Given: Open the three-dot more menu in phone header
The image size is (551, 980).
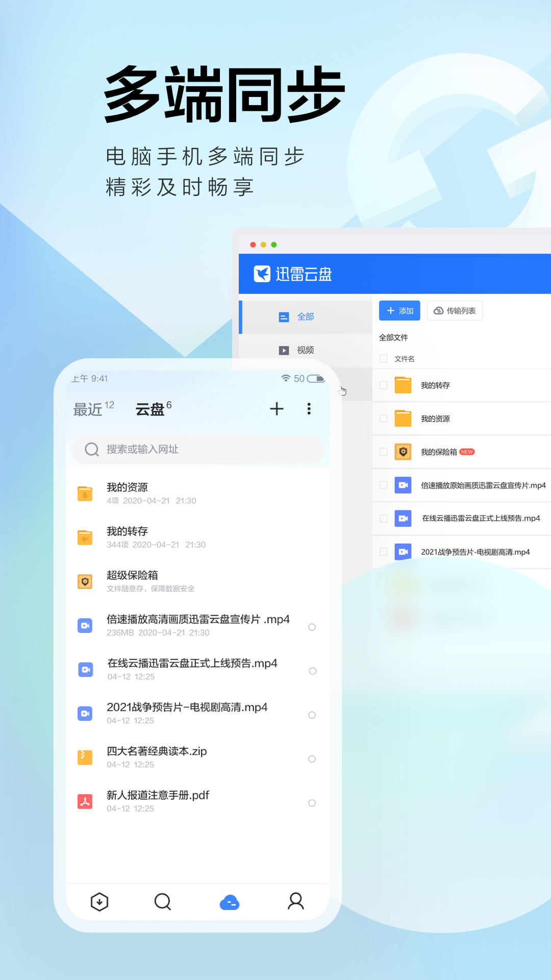Looking at the screenshot, I should pos(309,408).
